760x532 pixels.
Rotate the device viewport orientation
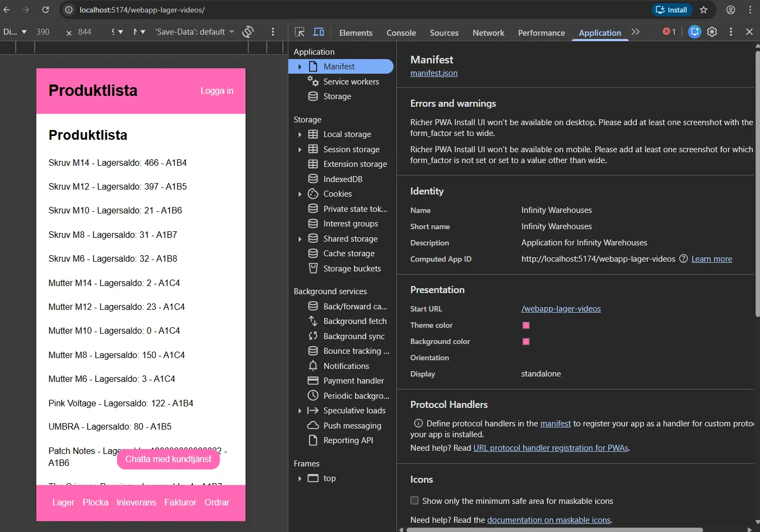(248, 31)
